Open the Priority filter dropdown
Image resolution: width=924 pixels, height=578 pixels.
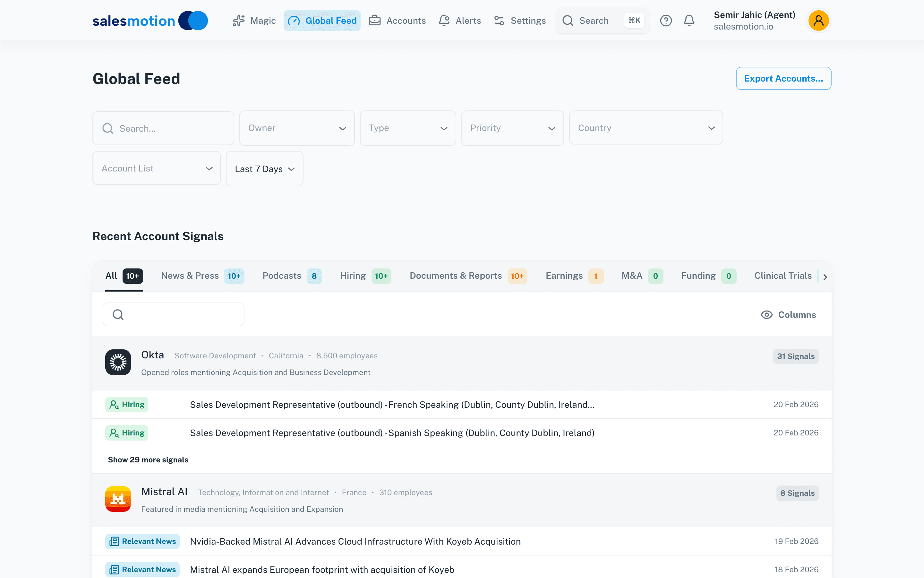[x=512, y=128]
